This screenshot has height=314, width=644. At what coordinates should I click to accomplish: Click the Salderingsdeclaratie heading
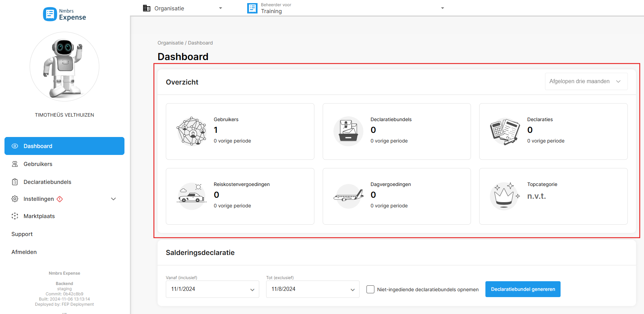pyautogui.click(x=200, y=253)
